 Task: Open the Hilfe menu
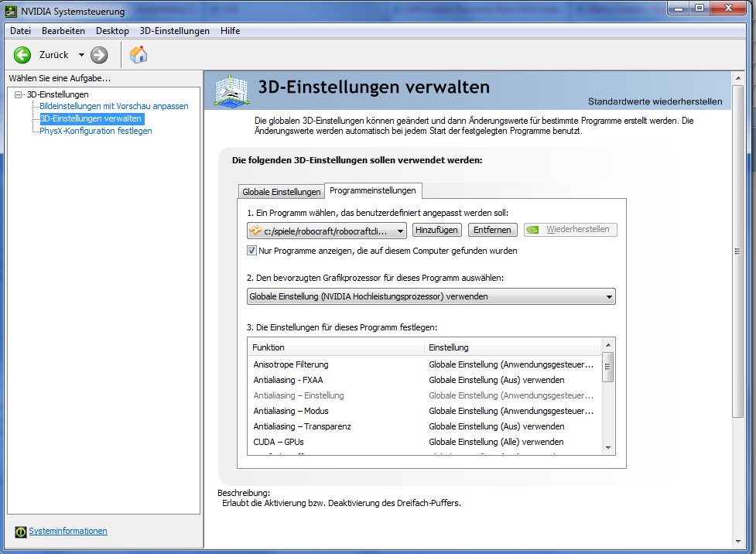pos(230,31)
